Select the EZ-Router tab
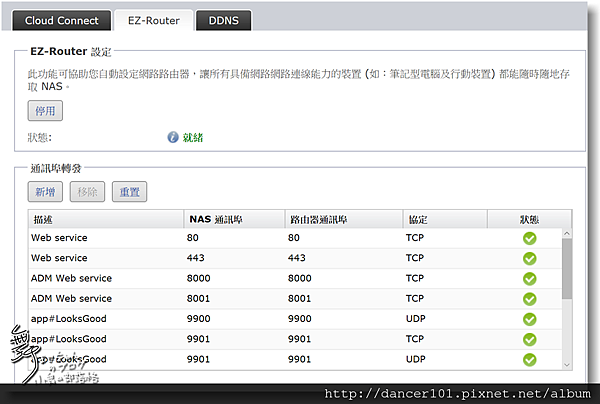This screenshot has width=600, height=404. coord(154,20)
